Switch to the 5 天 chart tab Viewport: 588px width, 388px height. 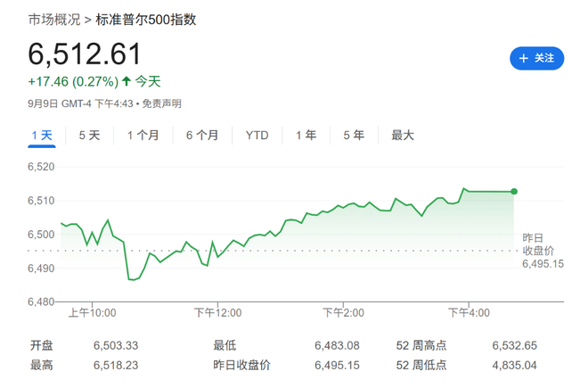tap(89, 136)
